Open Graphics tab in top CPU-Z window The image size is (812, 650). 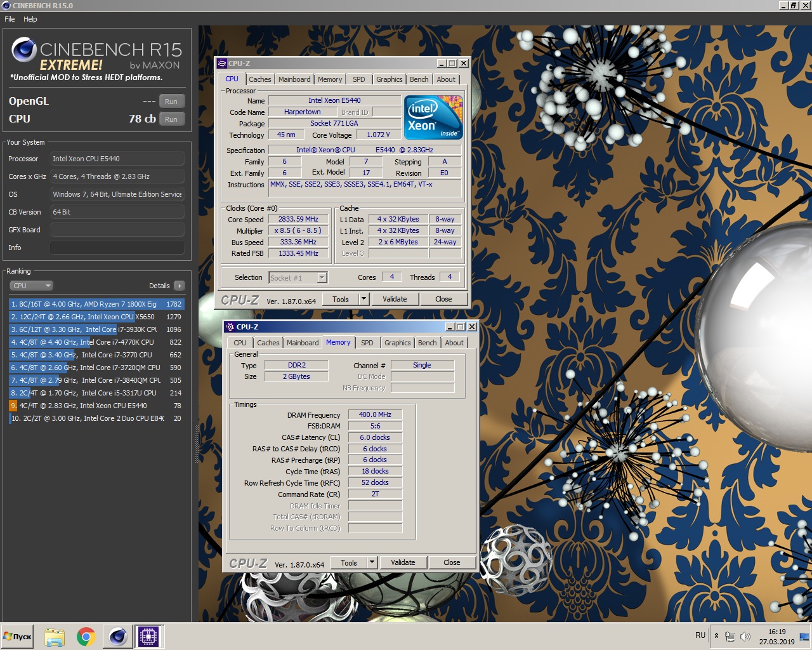tap(390, 79)
